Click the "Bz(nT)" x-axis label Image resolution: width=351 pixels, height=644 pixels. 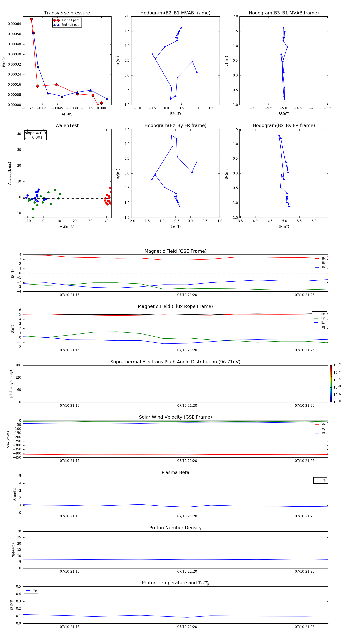[x=175, y=227]
